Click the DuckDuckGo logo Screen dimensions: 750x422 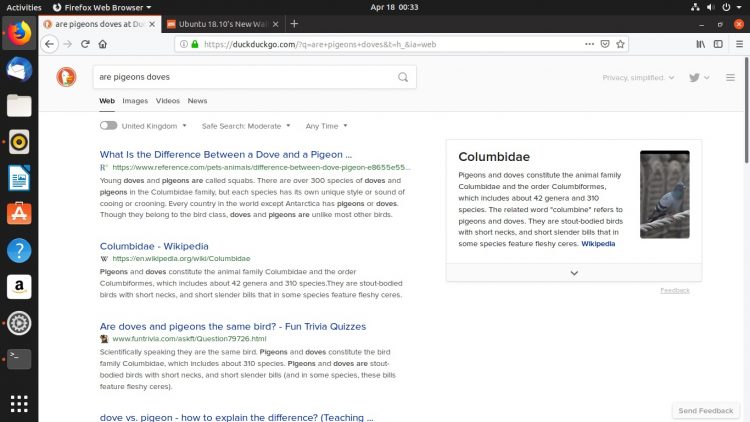(66, 77)
